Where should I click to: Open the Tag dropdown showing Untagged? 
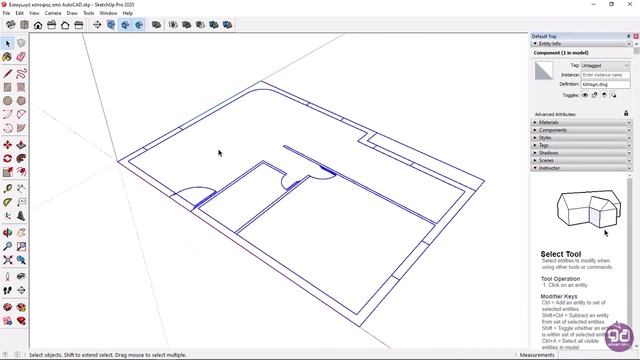(605, 66)
